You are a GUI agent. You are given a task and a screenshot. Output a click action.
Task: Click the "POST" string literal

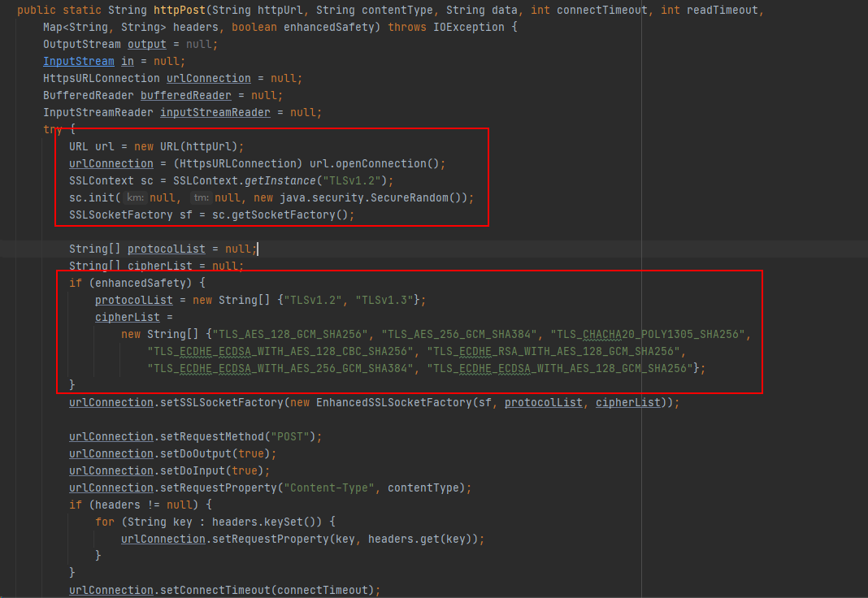pyautogui.click(x=290, y=437)
